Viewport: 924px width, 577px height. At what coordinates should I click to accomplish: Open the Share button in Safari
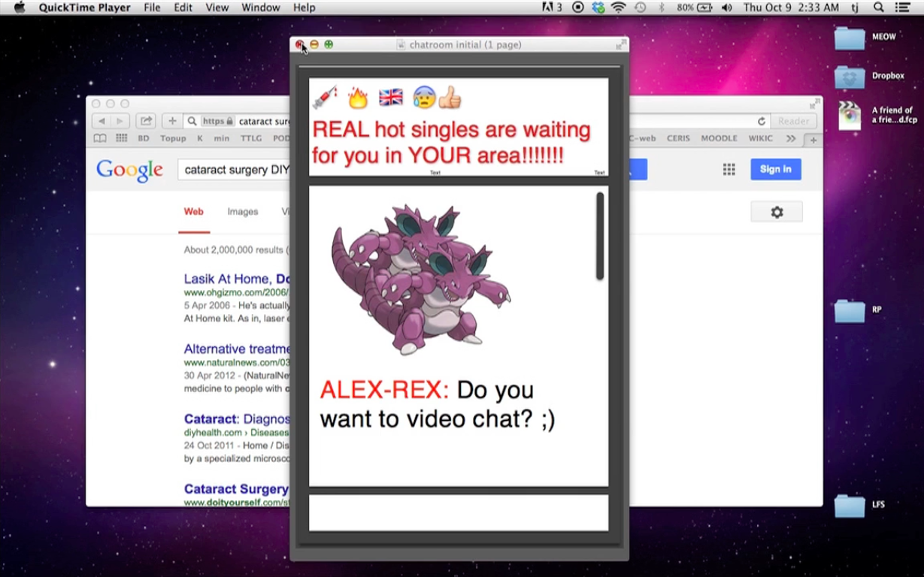(146, 121)
